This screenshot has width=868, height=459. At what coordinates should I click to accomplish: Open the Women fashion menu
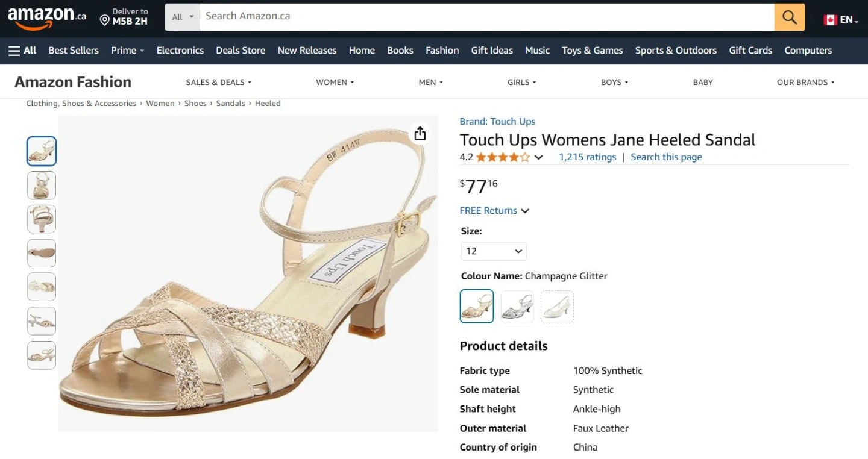click(x=335, y=83)
